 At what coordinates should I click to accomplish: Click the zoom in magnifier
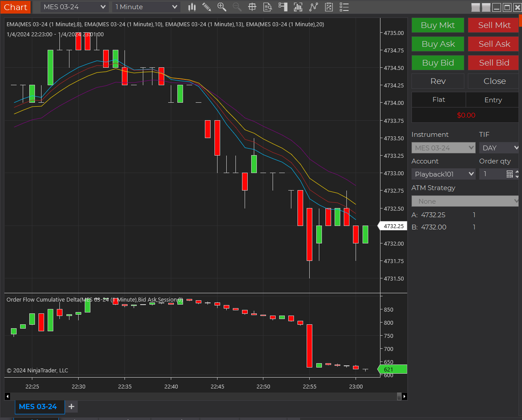222,7
